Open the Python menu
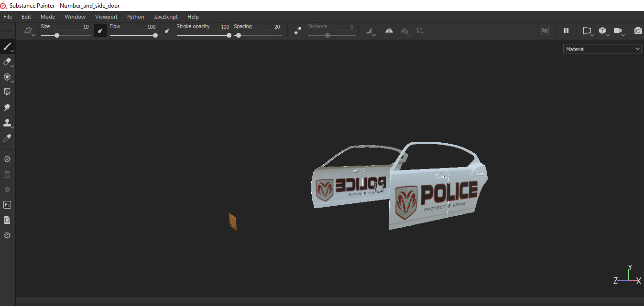 coord(135,17)
